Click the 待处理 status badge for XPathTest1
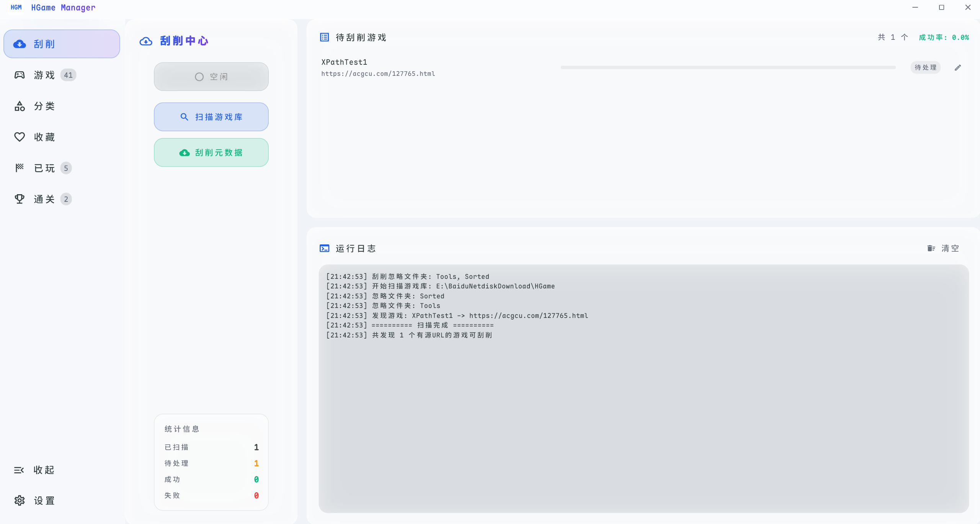 coord(925,67)
